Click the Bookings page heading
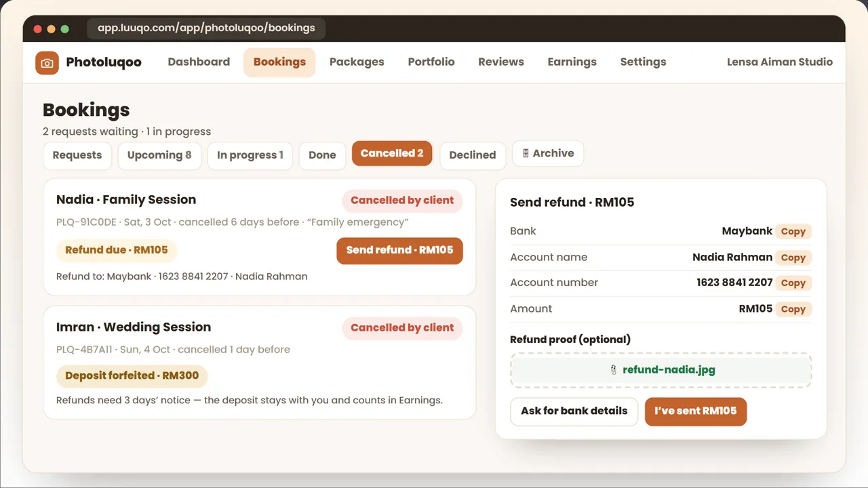This screenshot has width=868, height=488. tap(86, 110)
